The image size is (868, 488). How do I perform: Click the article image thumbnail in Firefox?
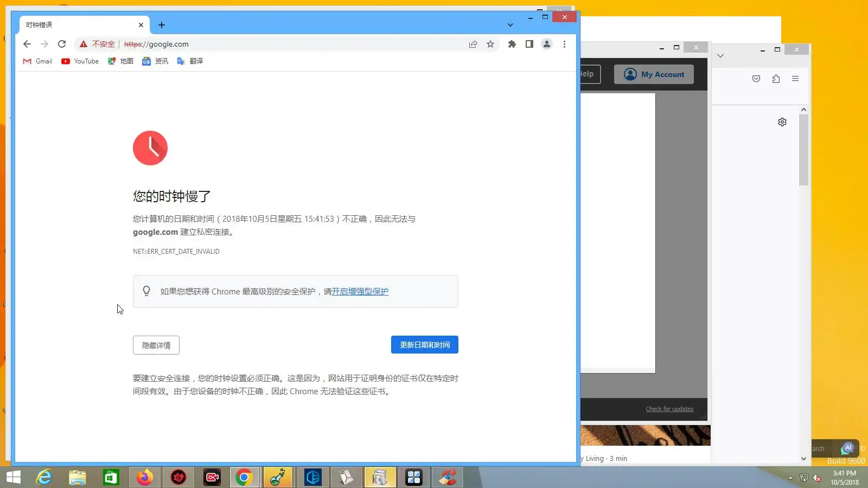pyautogui.click(x=646, y=435)
